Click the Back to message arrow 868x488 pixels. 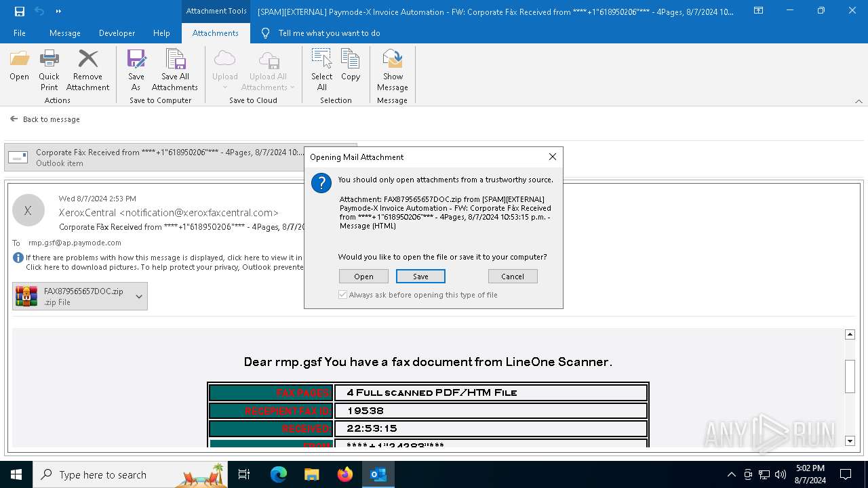(x=14, y=119)
